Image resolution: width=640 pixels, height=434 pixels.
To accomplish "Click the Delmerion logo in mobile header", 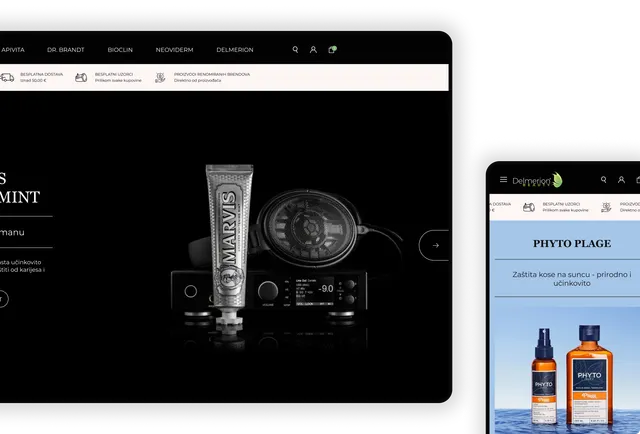I will click(538, 180).
